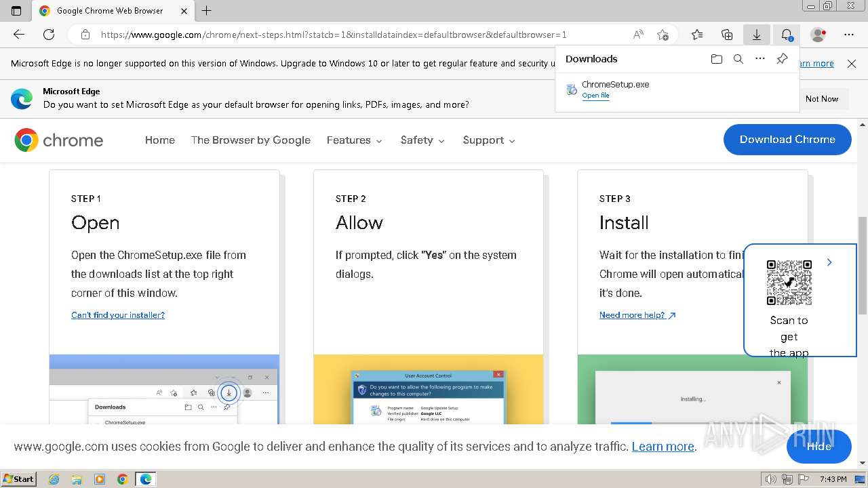Screen dimensions: 868x488
Task: Go back to previous page
Action: click(x=19, y=35)
